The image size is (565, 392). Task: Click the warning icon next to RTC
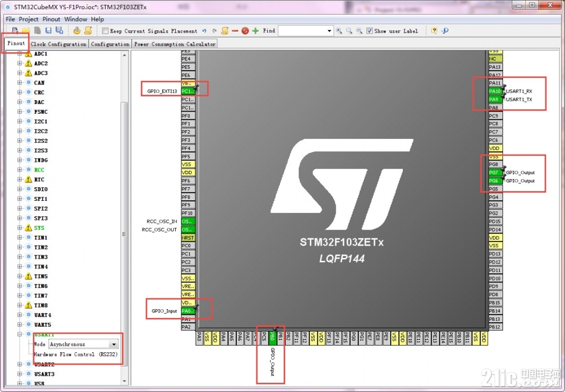[28, 180]
